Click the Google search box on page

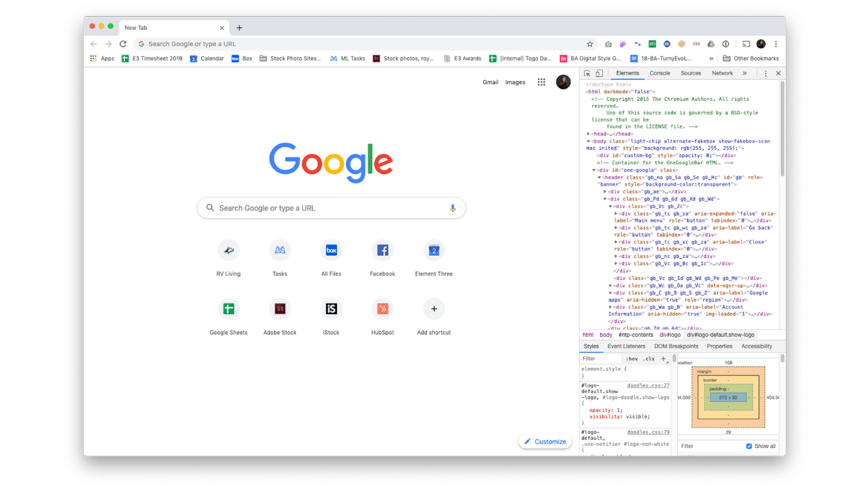[x=331, y=208]
